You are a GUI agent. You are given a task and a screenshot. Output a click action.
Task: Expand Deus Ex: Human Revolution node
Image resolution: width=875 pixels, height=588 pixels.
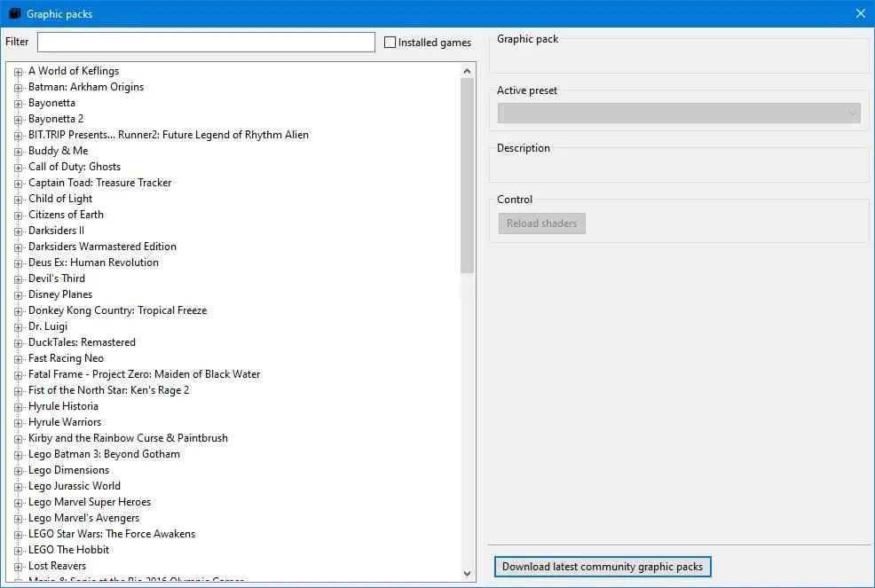18,263
